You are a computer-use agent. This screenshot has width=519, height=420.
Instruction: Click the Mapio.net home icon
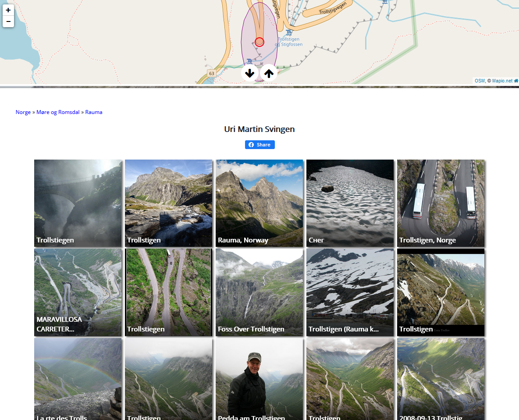[515, 81]
